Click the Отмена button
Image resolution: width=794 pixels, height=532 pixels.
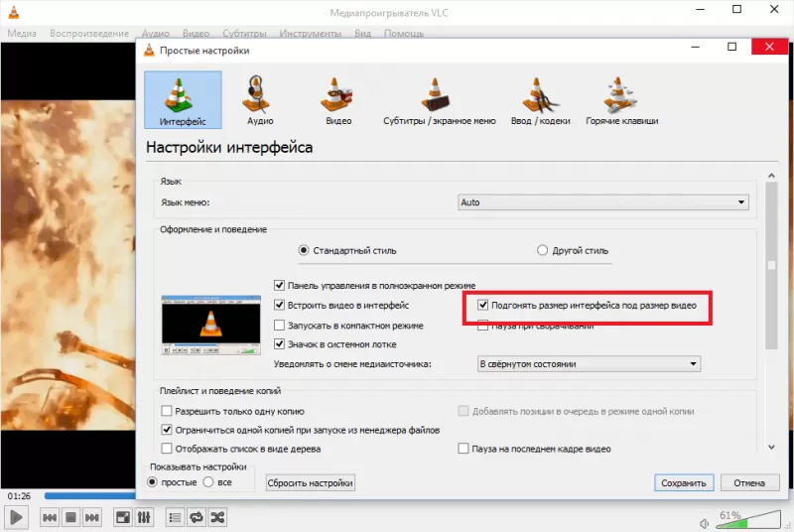(x=749, y=483)
